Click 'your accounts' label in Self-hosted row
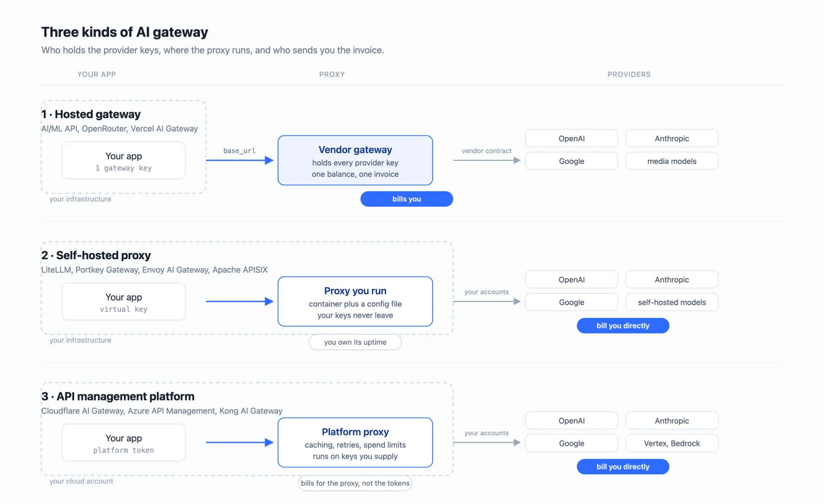This screenshot has height=504, width=824. click(487, 292)
